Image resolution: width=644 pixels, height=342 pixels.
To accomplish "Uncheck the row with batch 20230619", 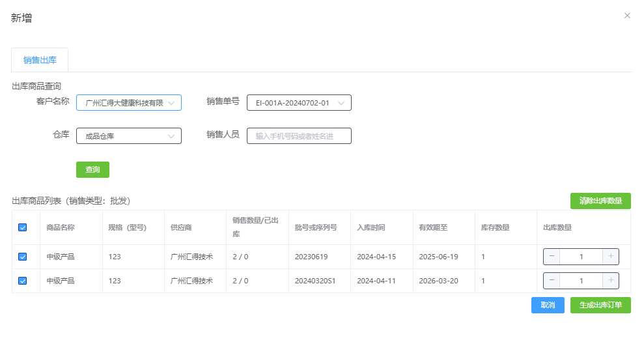I will (23, 257).
